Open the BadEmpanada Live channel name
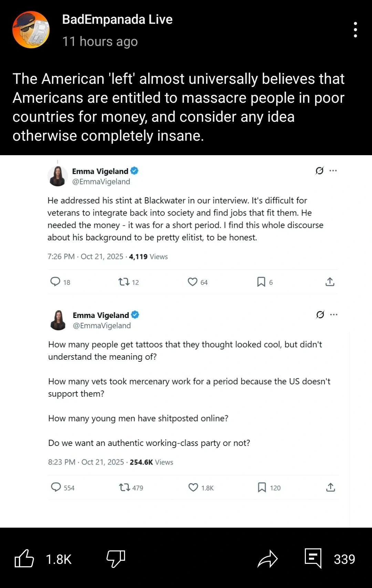Image resolution: width=372 pixels, height=588 pixels. pyautogui.click(x=117, y=20)
